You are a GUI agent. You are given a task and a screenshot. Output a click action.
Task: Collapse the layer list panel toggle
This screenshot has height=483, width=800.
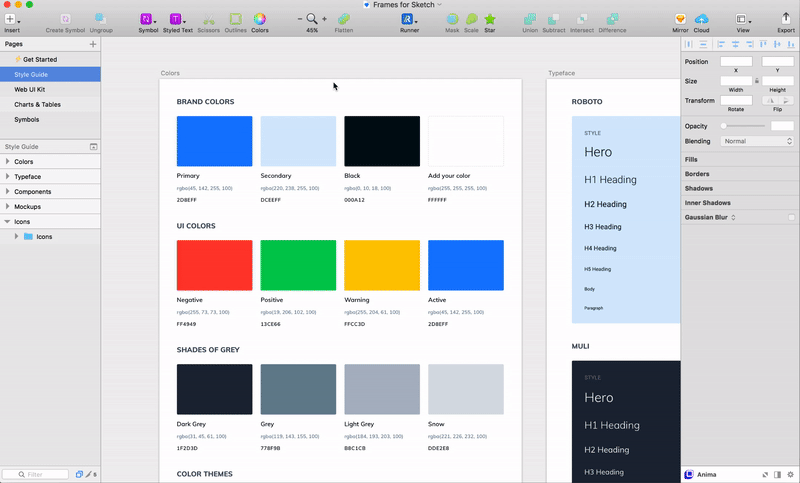point(93,147)
